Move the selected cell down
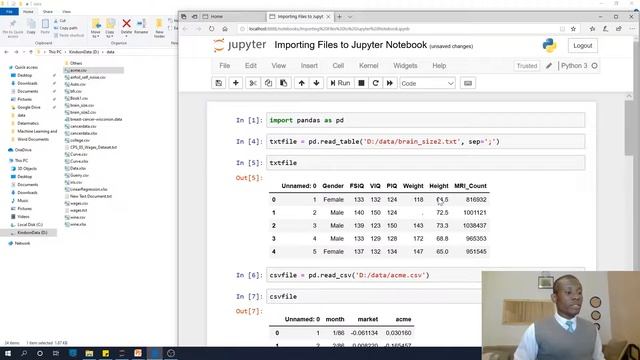 (x=316, y=83)
